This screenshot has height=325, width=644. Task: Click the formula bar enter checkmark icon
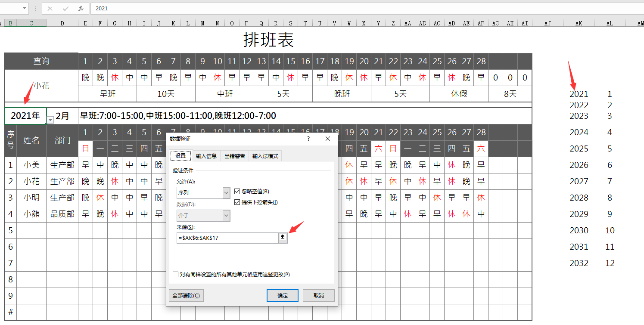tap(65, 9)
